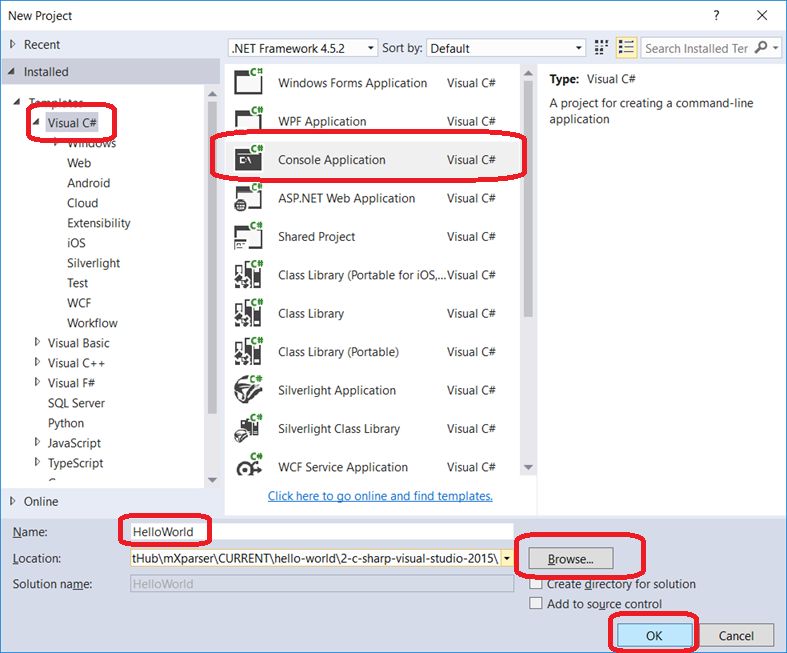Click the Console Application template icon
This screenshot has width=787, height=653.
[x=248, y=158]
